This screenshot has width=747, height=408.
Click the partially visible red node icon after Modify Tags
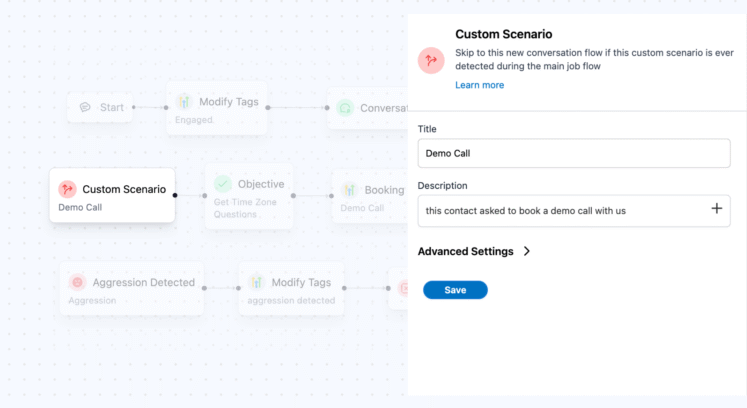(403, 288)
